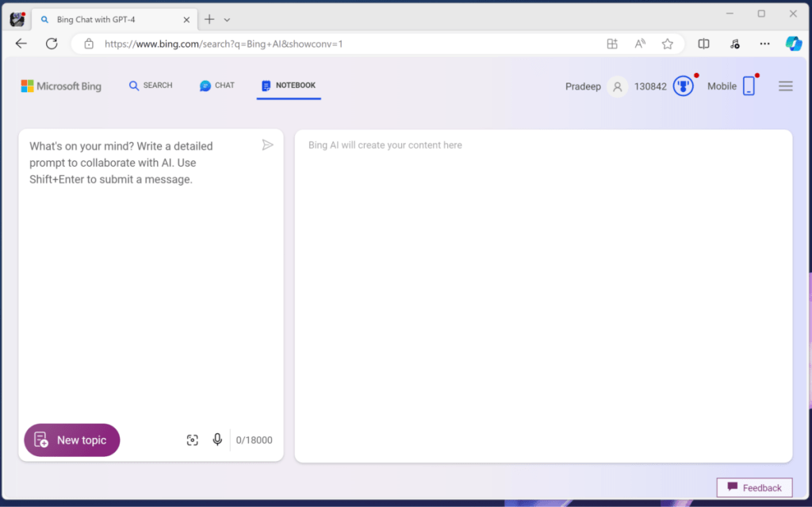812x507 pixels.
Task: Click the split screen icon in toolbar
Action: [x=703, y=44]
